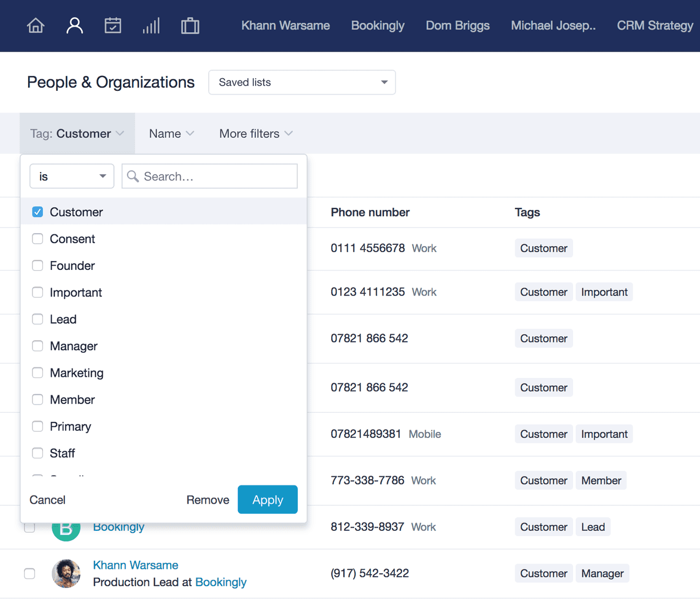Switch to the Dom Briggs recent tab
Image resolution: width=700 pixels, height=605 pixels.
[458, 26]
